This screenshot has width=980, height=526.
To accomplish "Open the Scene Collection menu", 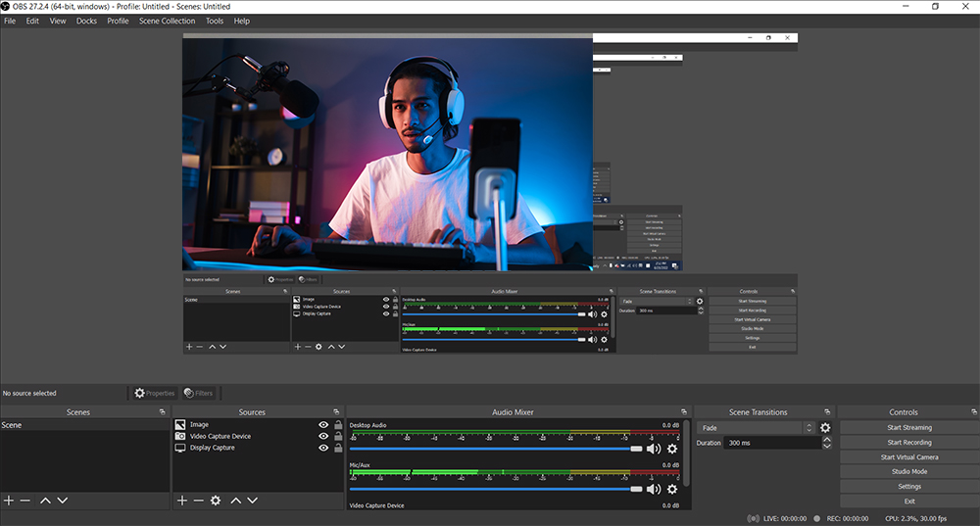I will [x=167, y=21].
